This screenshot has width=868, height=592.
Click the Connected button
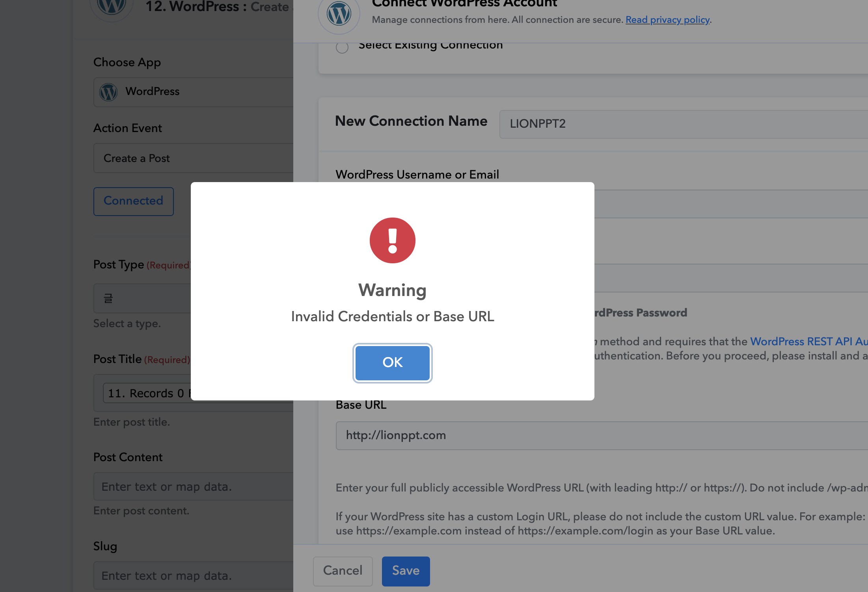click(x=133, y=201)
